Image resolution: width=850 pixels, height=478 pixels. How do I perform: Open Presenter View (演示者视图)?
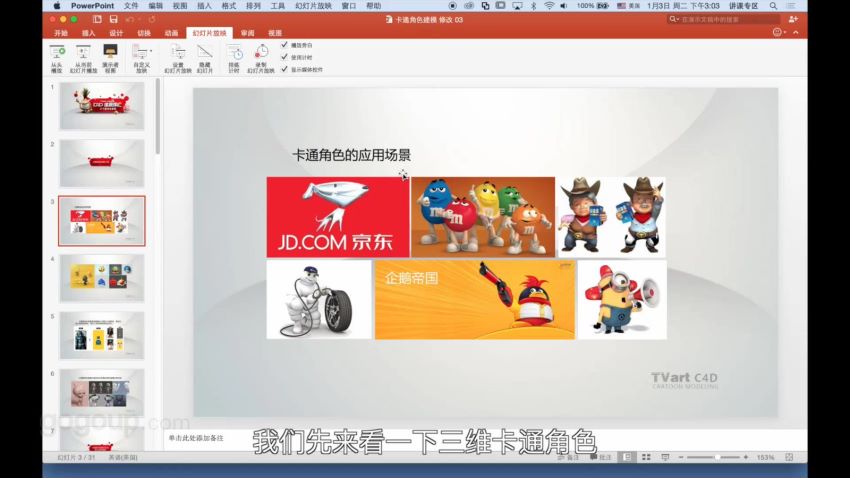110,59
